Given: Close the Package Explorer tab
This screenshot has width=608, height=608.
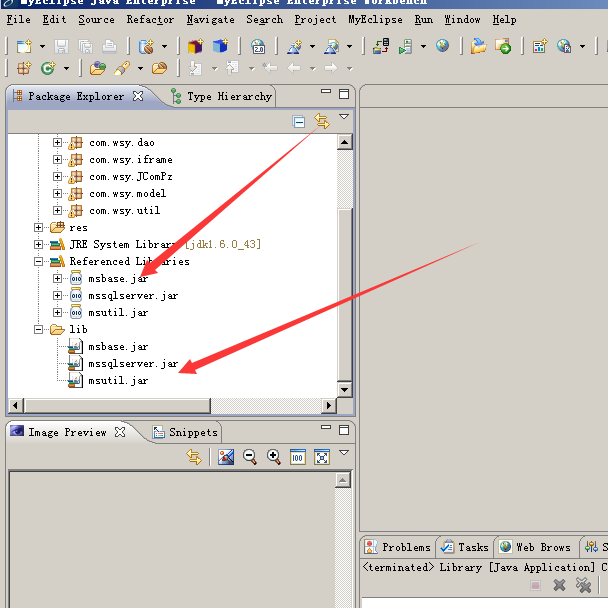Looking at the screenshot, I should 138,96.
